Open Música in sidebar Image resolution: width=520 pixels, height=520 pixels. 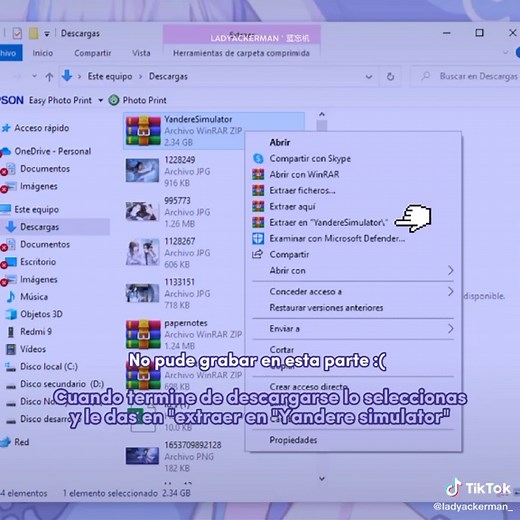34,297
